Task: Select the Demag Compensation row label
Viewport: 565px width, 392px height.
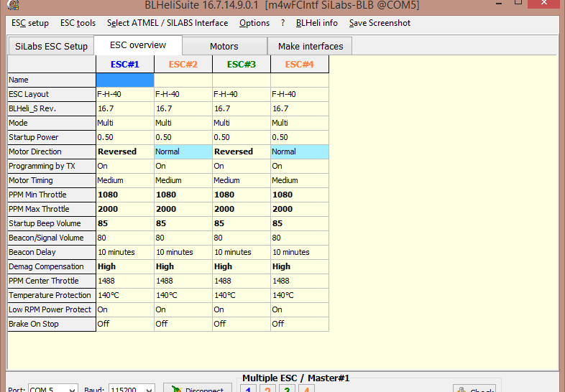Action: [x=52, y=267]
